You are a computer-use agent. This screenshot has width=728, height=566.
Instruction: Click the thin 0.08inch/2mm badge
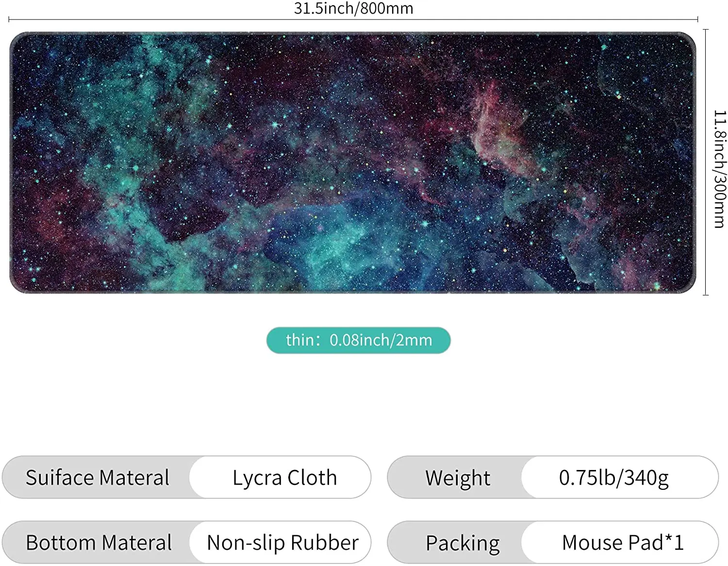(358, 340)
